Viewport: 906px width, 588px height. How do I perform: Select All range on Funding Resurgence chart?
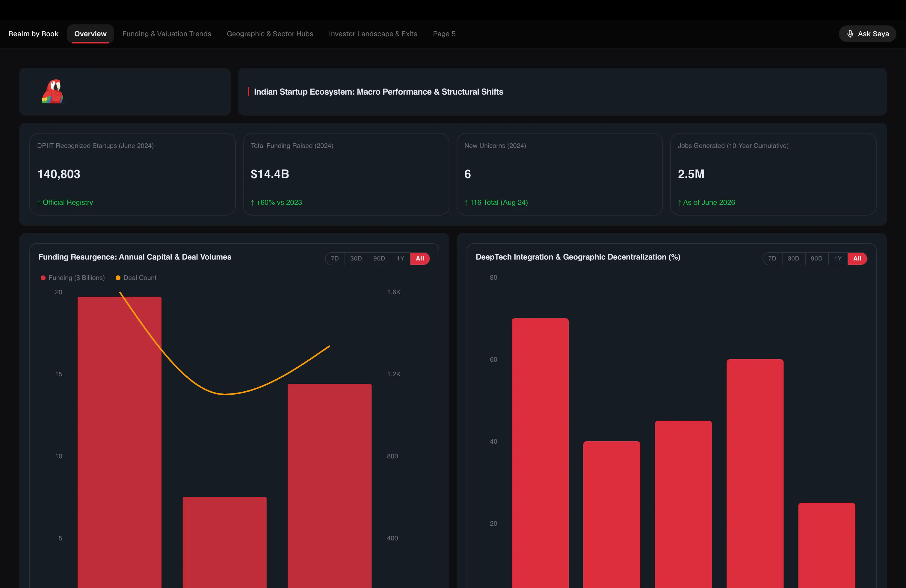pos(420,259)
